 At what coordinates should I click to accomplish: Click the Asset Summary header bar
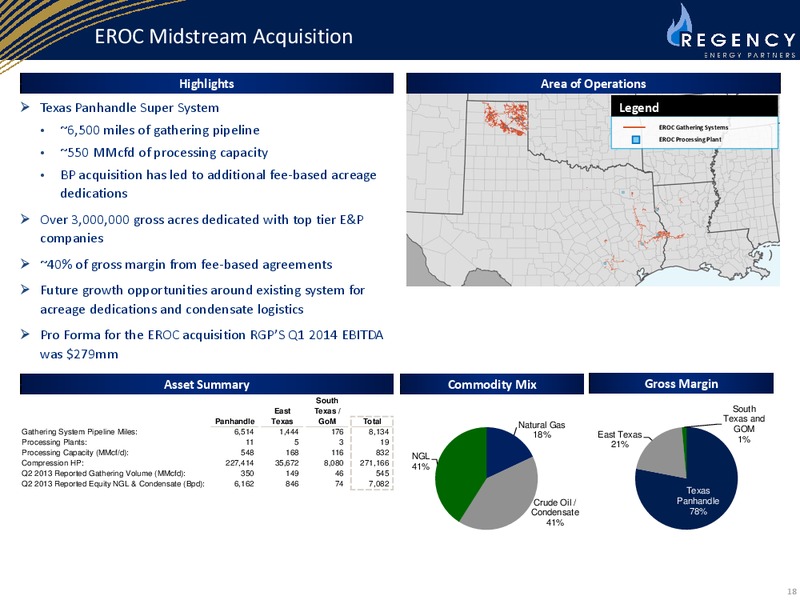[x=207, y=384]
